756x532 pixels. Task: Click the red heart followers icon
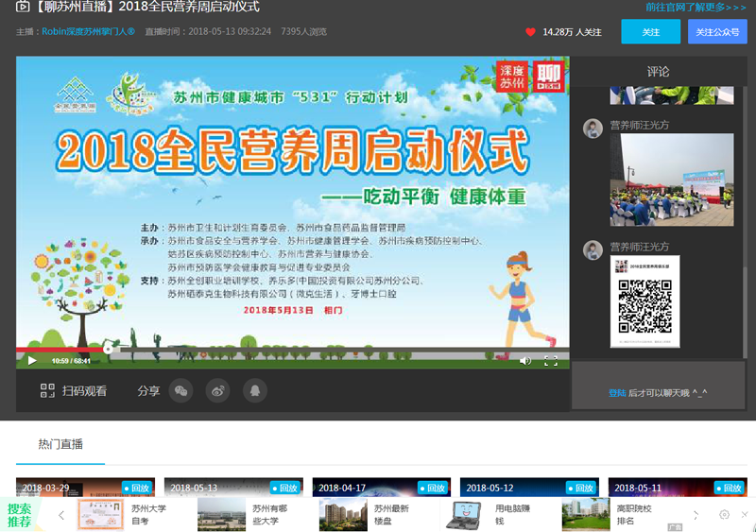tap(530, 32)
